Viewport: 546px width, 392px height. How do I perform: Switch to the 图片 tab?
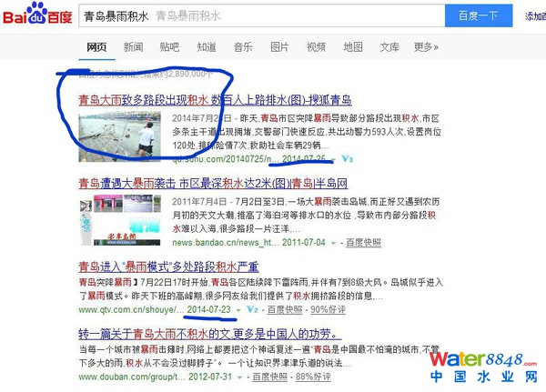pyautogui.click(x=279, y=47)
